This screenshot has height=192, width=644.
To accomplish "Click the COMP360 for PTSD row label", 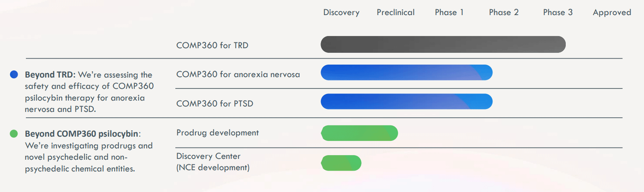I will [215, 103].
